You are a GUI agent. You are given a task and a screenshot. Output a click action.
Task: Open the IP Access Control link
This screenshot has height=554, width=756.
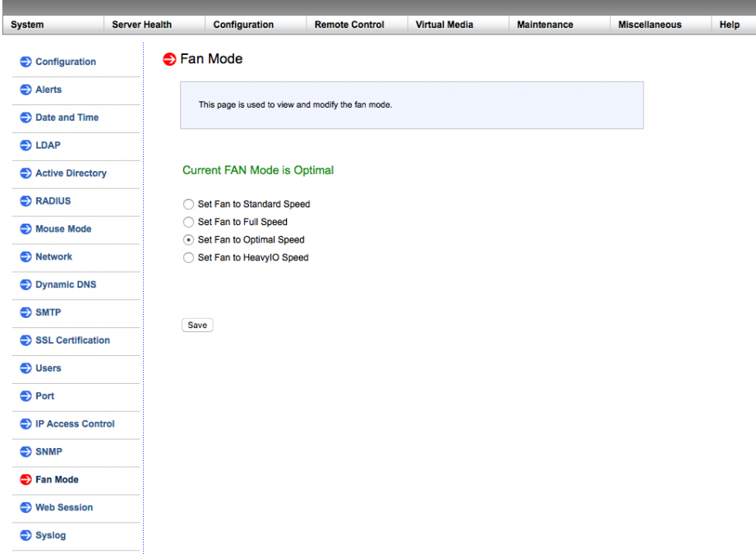pyautogui.click(x=75, y=424)
